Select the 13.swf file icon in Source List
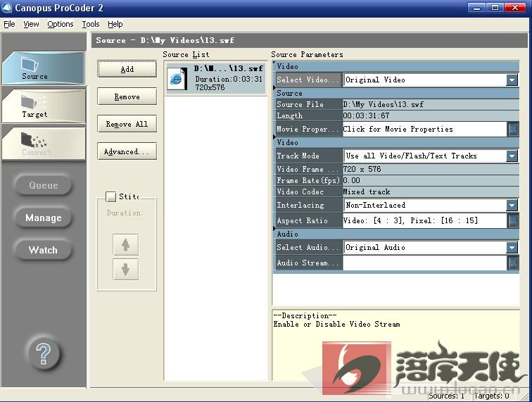 point(178,78)
